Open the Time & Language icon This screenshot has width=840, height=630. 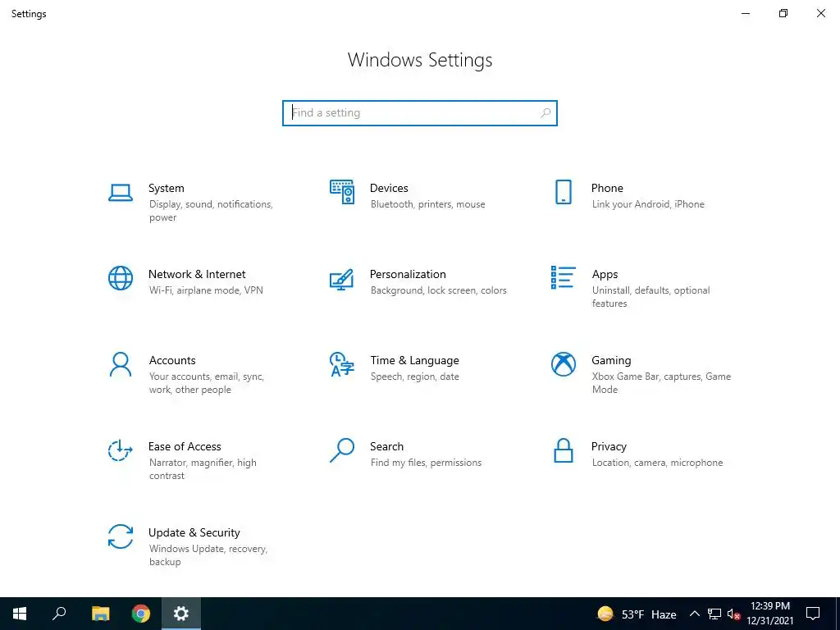pos(342,364)
